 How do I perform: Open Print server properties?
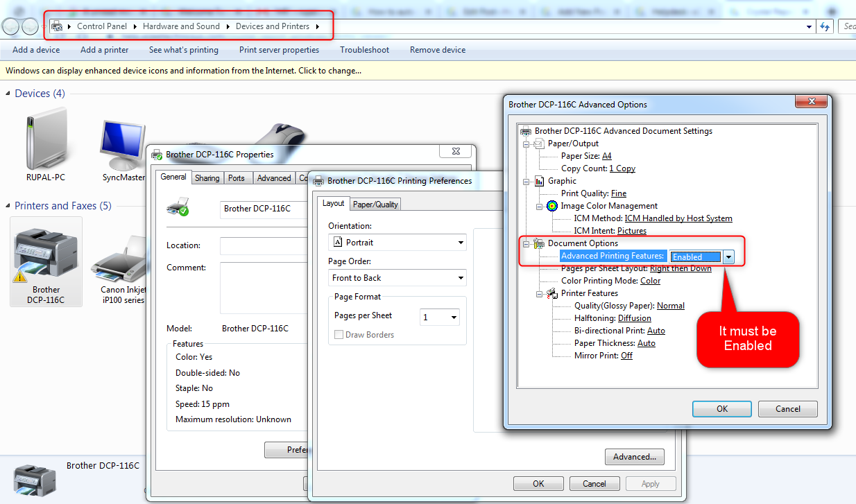[280, 50]
